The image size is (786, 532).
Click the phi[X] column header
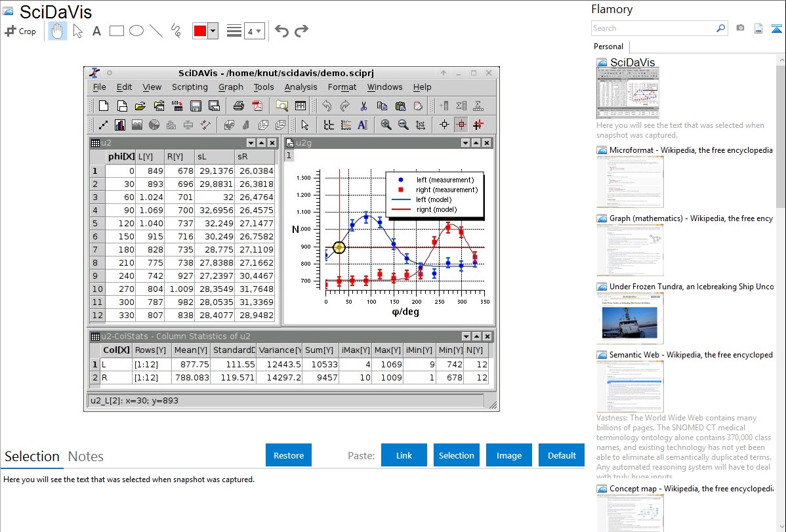click(120, 156)
